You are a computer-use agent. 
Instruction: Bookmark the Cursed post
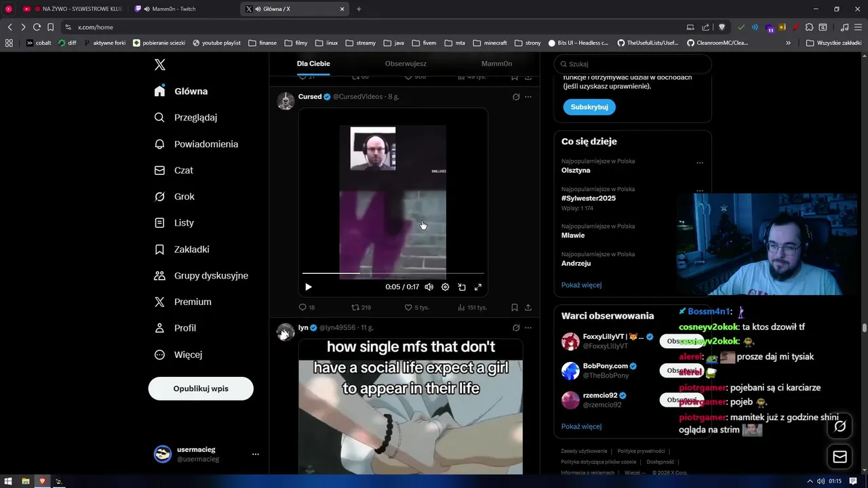515,307
